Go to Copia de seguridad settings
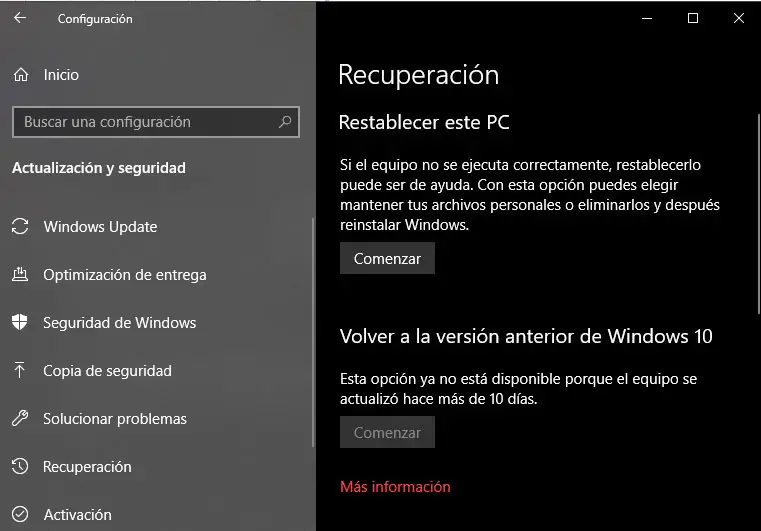761x531 pixels. tap(107, 371)
